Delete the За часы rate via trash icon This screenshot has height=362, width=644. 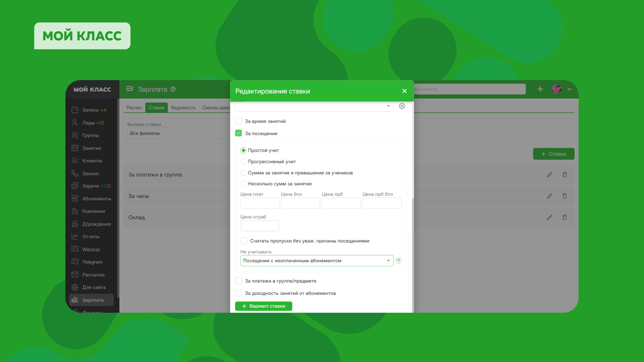(x=565, y=196)
